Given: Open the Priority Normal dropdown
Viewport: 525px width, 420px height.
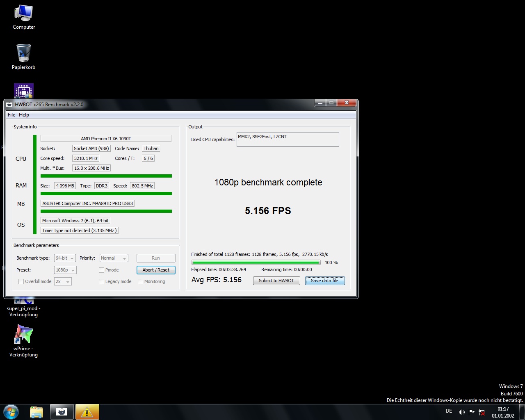Looking at the screenshot, I should point(114,258).
